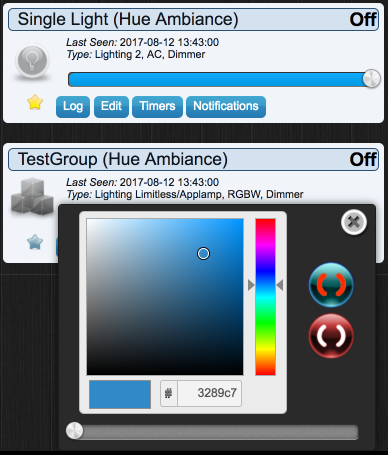Click the left hue arrow marker
This screenshot has width=388, height=455.
point(251,285)
